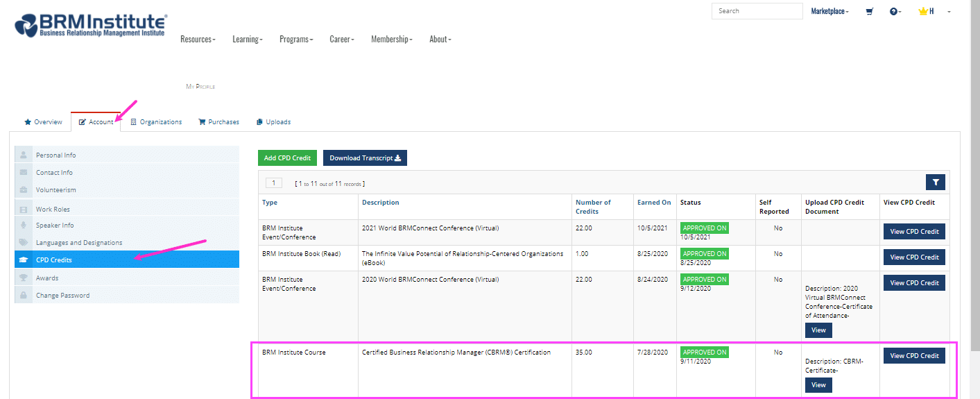The height and width of the screenshot is (399, 980).
Task: Click the CPD Credits graduation cap icon
Action: [24, 260]
